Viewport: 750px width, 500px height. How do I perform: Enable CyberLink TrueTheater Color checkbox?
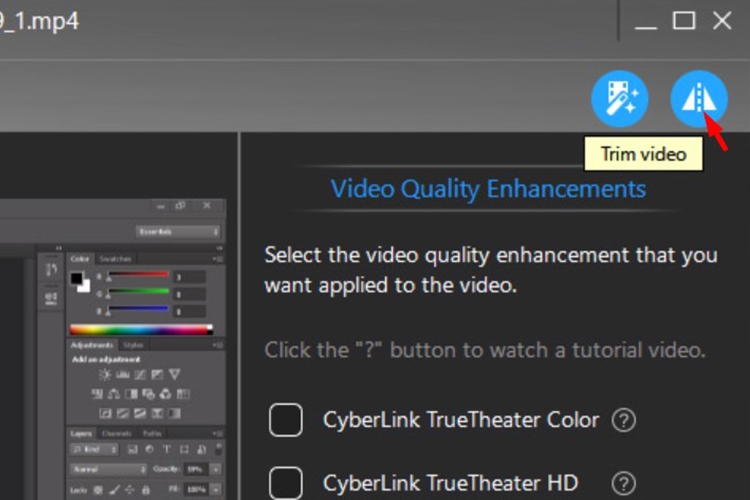(x=286, y=420)
